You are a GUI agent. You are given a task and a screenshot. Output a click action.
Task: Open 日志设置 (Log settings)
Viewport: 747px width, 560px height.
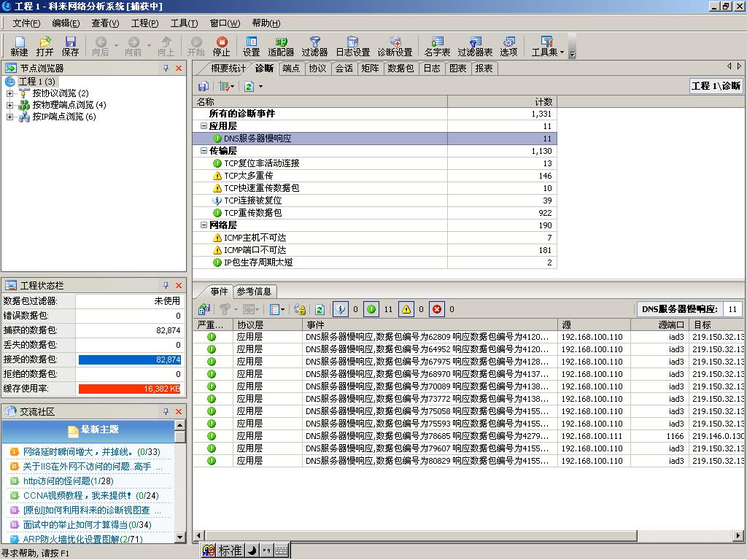click(x=352, y=46)
